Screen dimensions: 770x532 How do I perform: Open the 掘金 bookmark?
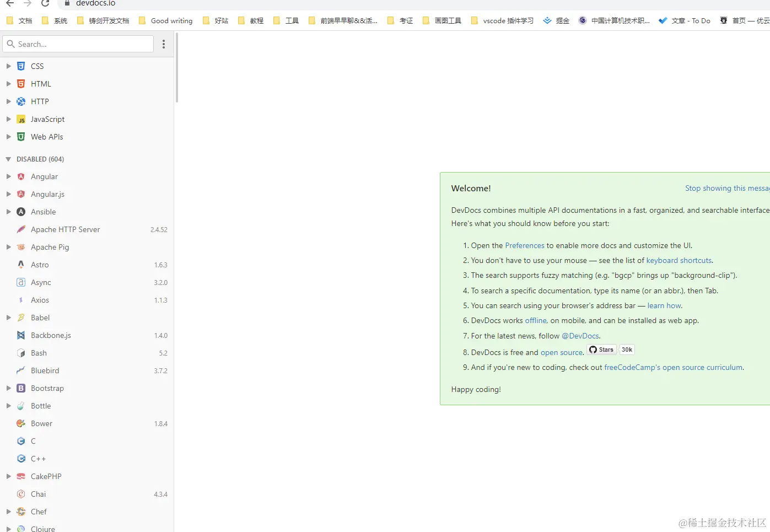tap(556, 20)
